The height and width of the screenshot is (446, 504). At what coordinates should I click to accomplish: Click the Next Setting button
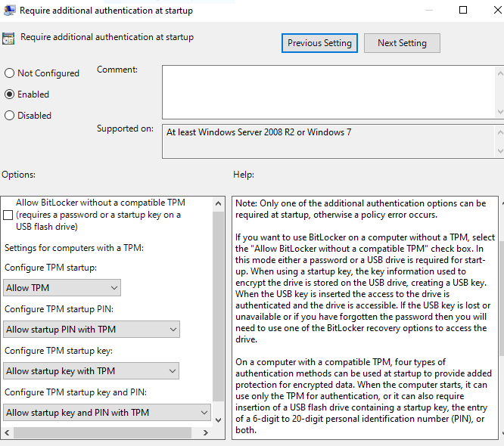point(402,43)
